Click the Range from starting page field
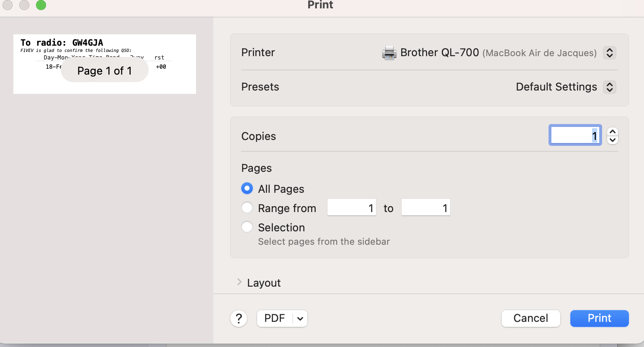The width and height of the screenshot is (644, 347). point(351,208)
